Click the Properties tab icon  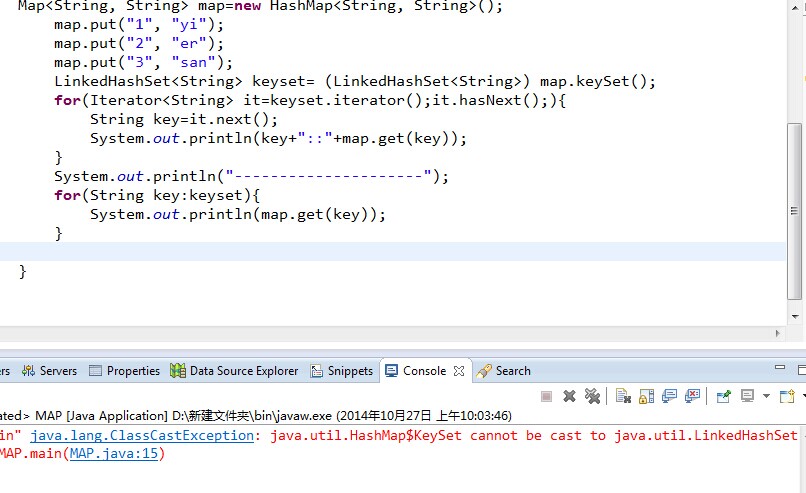[x=95, y=371]
